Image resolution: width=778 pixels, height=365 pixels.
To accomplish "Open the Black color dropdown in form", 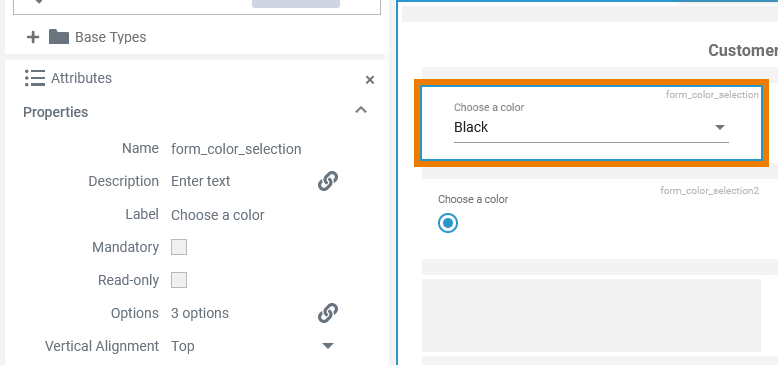I will (591, 127).
